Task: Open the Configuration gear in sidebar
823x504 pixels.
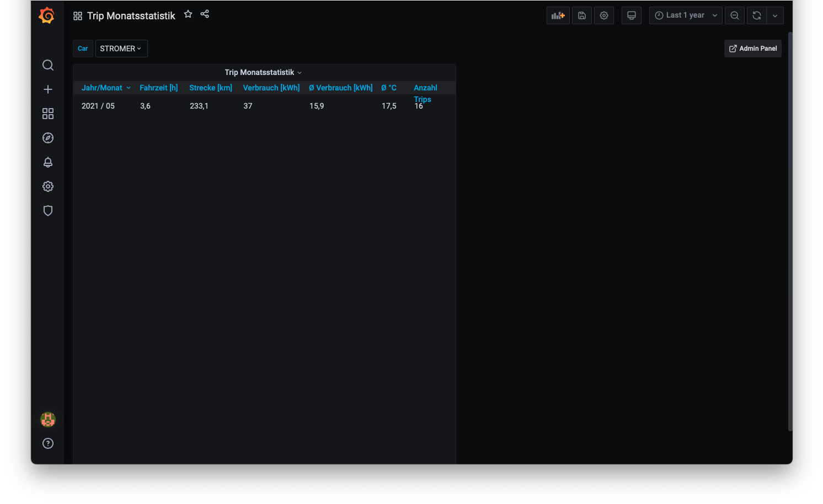Action: 48,186
